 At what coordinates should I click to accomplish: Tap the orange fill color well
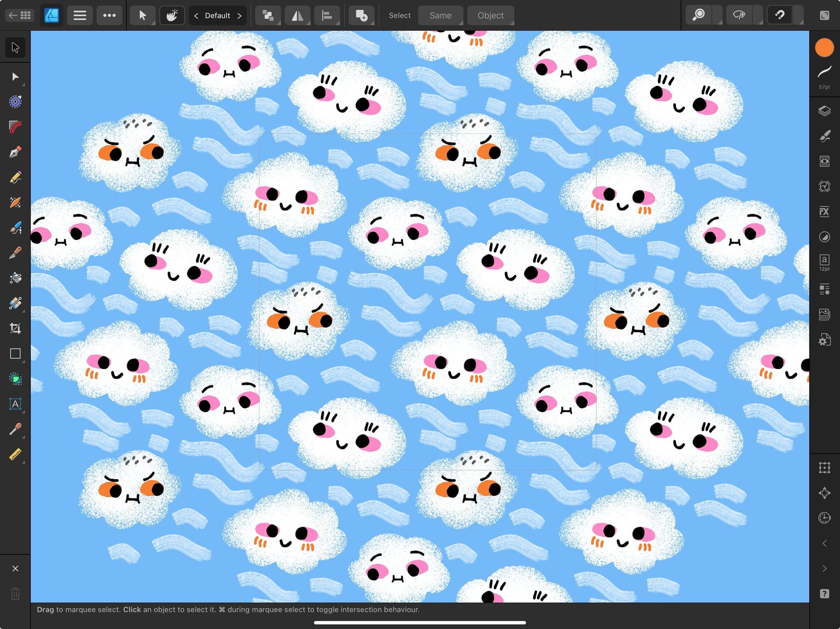825,48
